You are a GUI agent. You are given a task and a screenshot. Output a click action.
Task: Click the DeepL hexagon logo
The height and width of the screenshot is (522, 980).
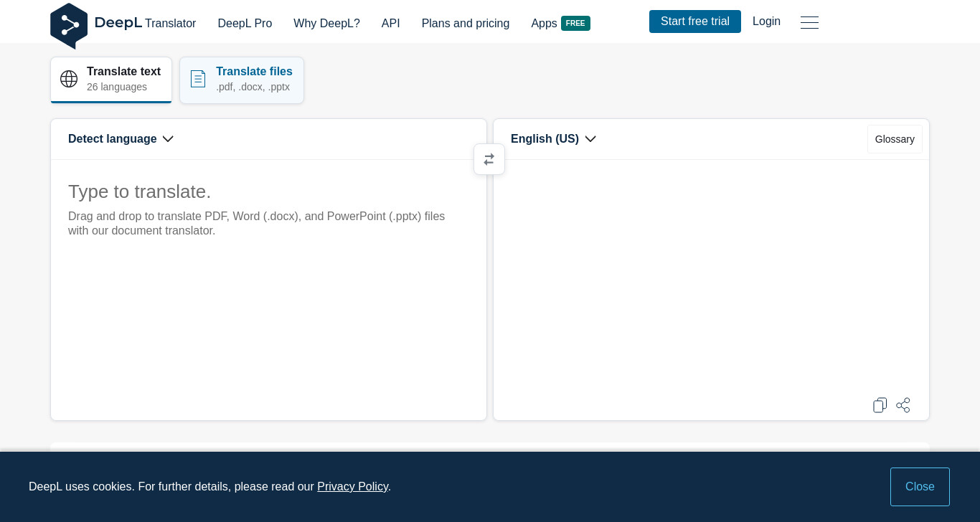tap(69, 26)
